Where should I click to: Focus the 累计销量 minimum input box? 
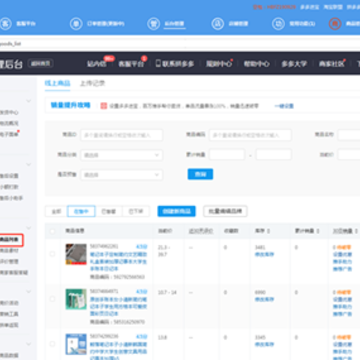pos(227,155)
